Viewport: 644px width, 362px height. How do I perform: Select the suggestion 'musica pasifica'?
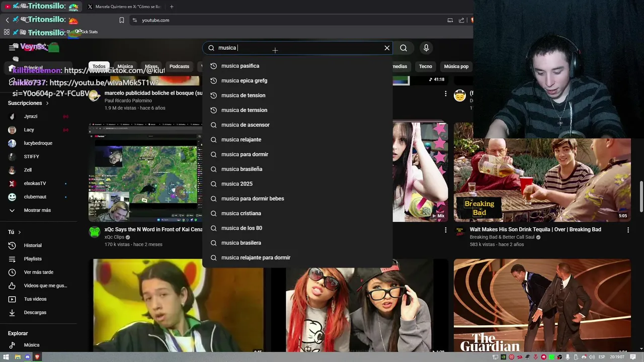(297, 66)
